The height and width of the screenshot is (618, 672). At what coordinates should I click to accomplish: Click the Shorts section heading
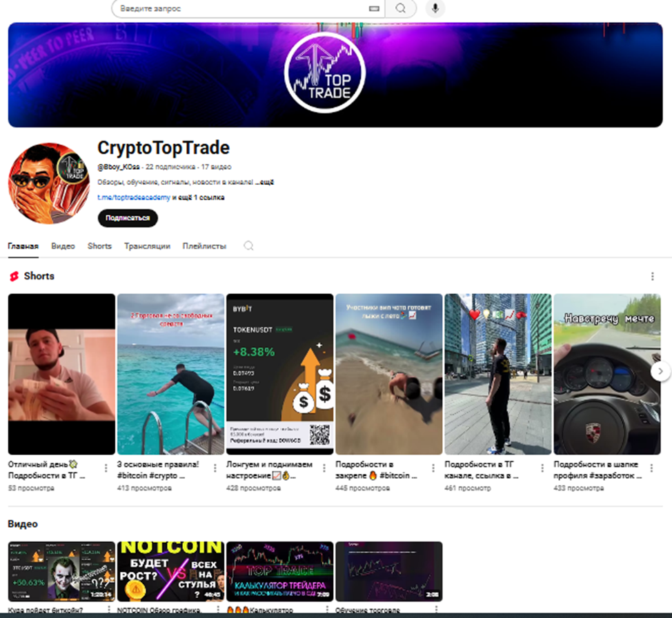click(x=39, y=277)
